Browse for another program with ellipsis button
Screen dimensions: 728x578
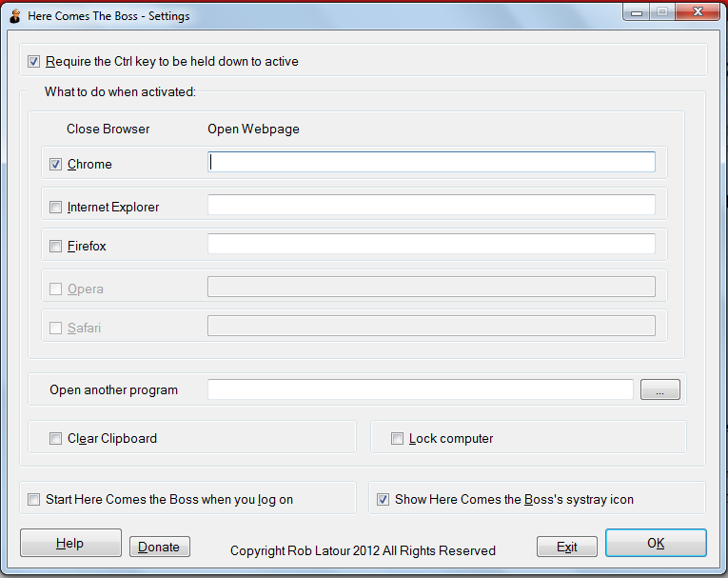pos(660,389)
